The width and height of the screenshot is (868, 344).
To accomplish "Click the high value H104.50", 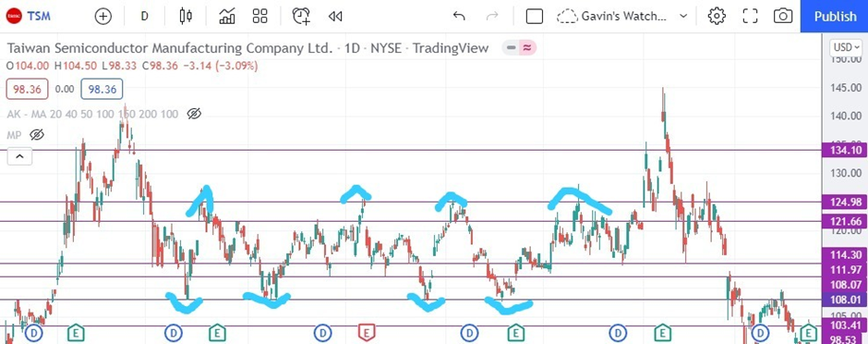I will [76, 66].
